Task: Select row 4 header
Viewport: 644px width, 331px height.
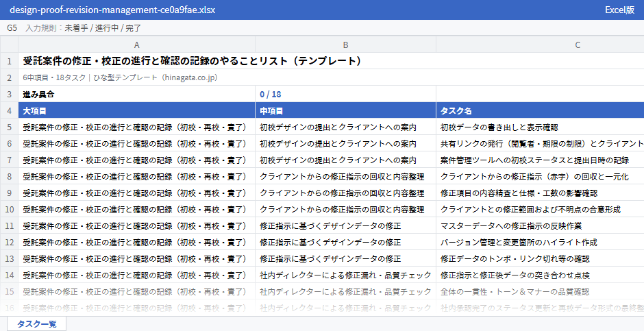Action: (x=9, y=111)
